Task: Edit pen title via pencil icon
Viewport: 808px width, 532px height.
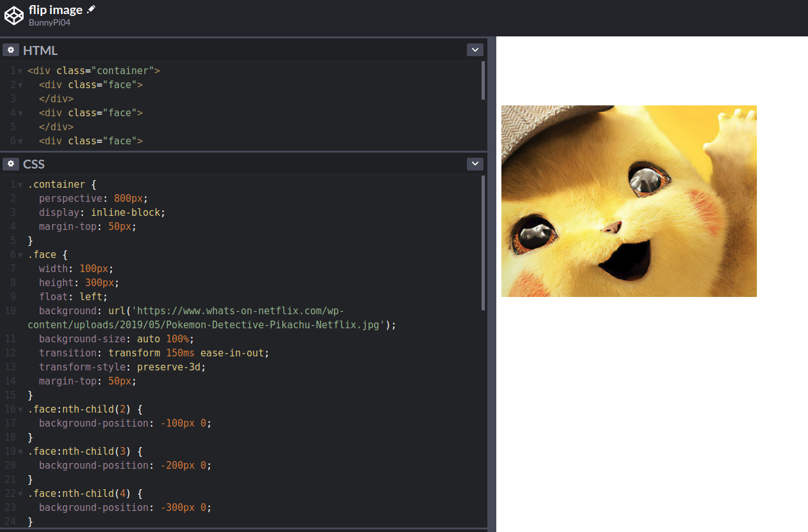Action: pyautogui.click(x=91, y=9)
